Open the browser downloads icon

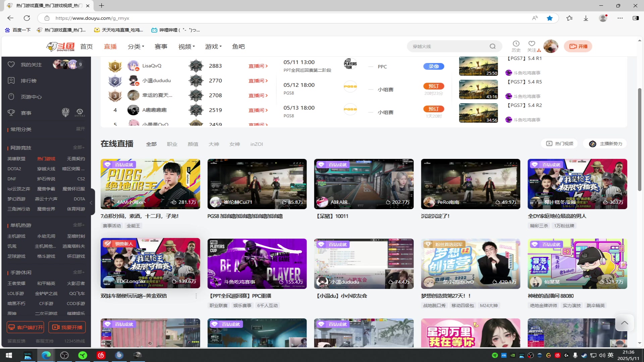[586, 18]
